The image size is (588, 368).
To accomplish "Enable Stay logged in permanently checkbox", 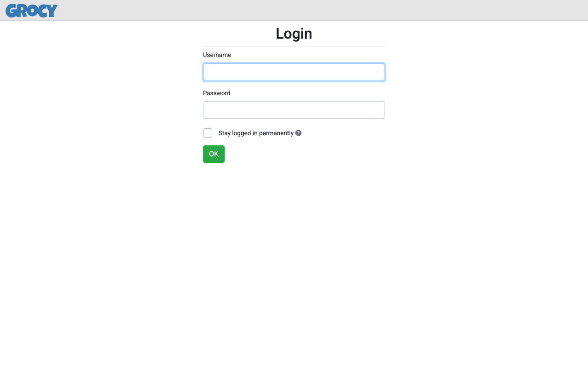I will 208,133.
